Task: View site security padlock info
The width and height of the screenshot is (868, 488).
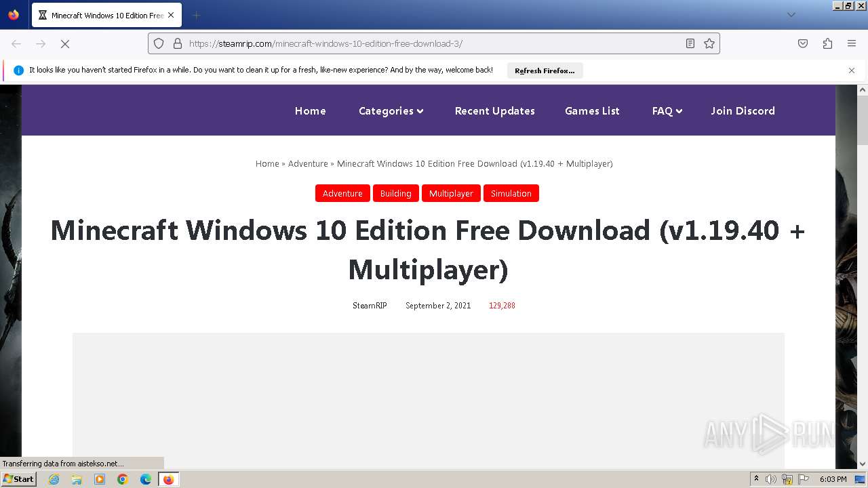Action: (x=178, y=43)
